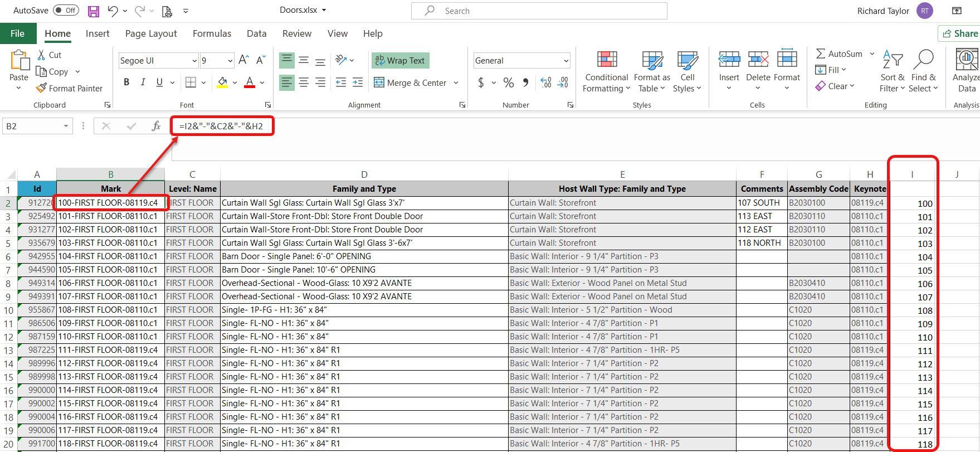Toggle Align Left button
This screenshot has width=980, height=452.
pos(287,82)
